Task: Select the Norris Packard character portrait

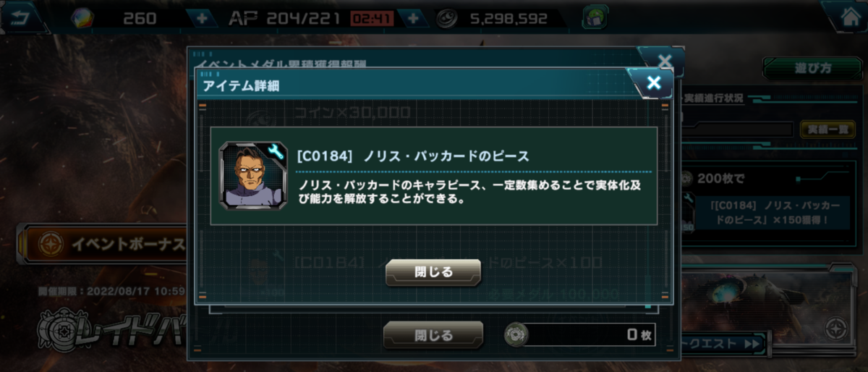Action: click(248, 174)
